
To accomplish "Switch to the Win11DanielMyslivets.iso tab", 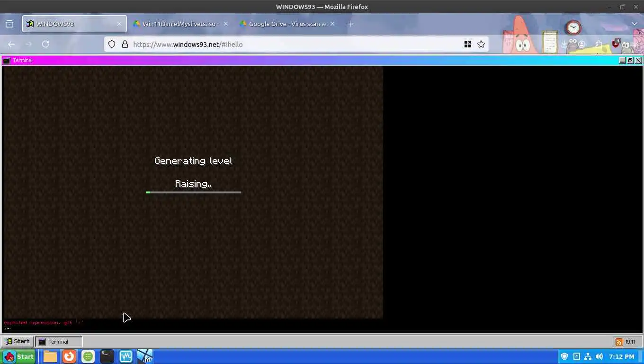I will (x=180, y=24).
